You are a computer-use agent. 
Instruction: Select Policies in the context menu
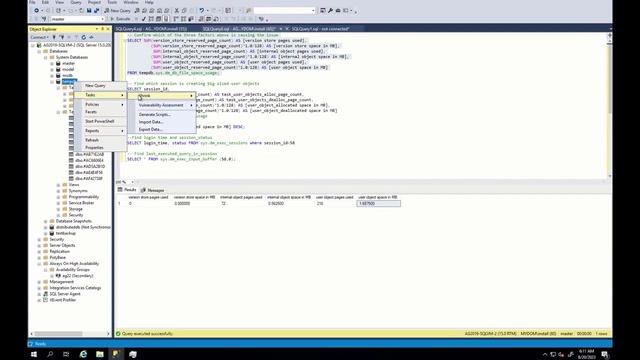click(x=100, y=104)
